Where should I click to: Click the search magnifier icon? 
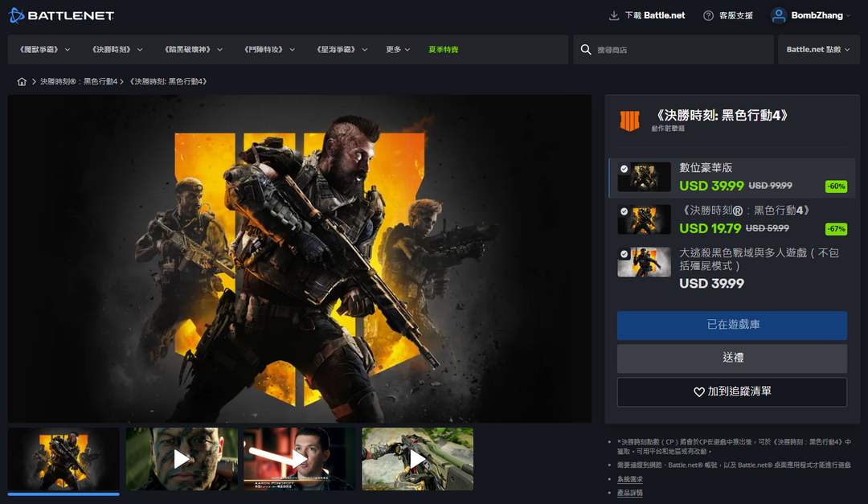[586, 50]
